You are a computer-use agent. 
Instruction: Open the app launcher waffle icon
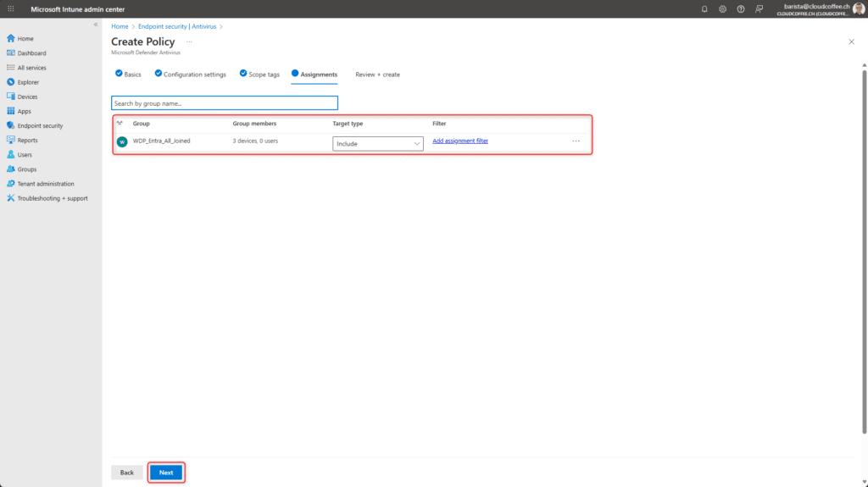coord(11,8)
